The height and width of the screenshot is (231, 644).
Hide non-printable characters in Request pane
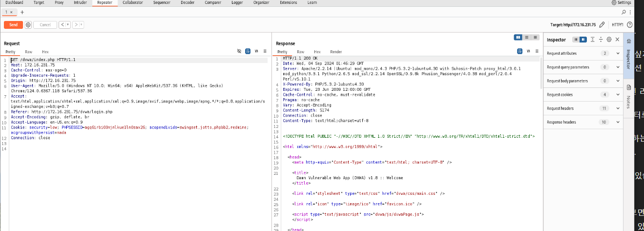click(x=239, y=51)
